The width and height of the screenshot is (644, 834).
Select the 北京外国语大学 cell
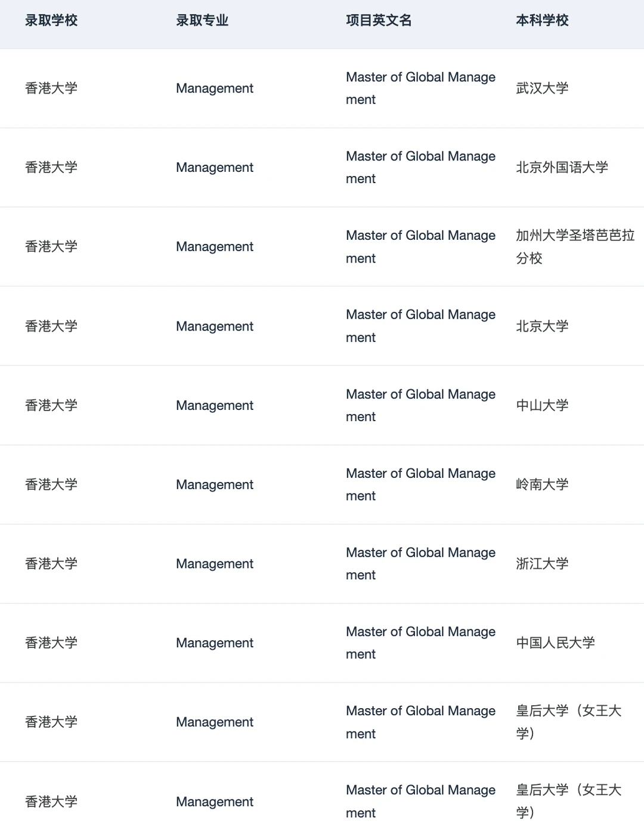(x=562, y=168)
